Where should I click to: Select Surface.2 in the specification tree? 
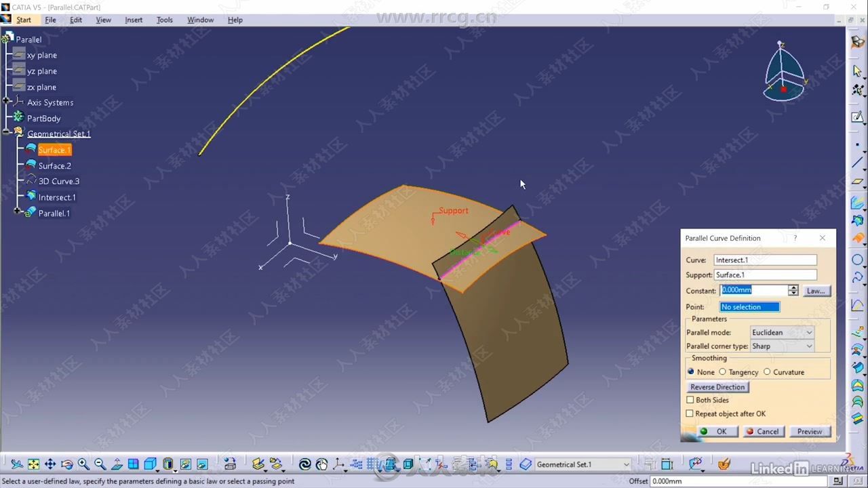tap(54, 165)
